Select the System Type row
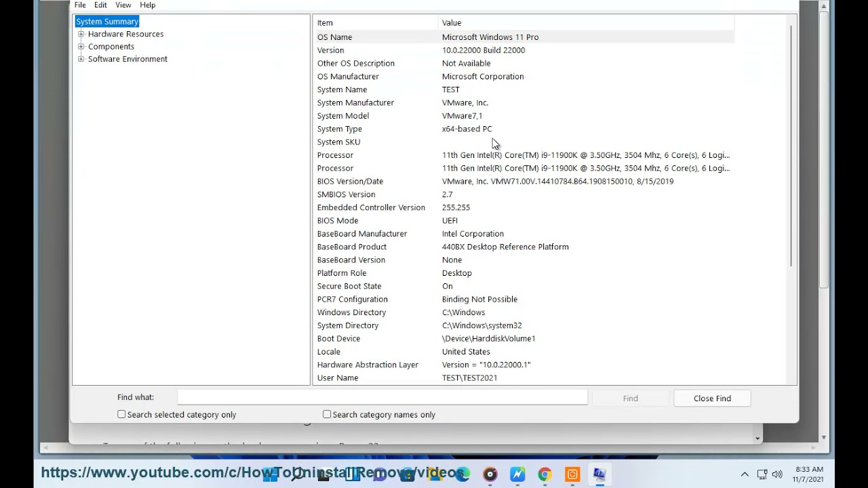Viewport: 868px width, 488px height. tap(524, 129)
